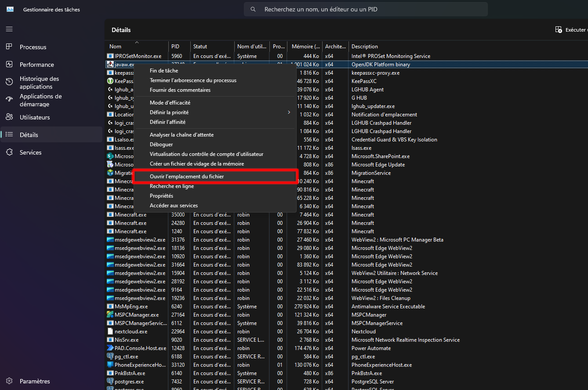
Task: Click the search magnifier icon
Action: (253, 9)
